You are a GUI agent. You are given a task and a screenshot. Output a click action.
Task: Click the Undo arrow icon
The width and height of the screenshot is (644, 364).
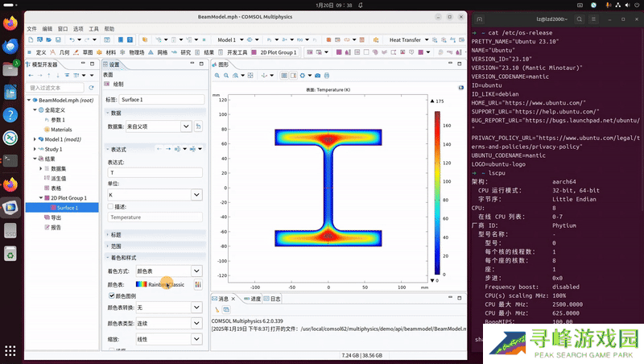pos(72,39)
